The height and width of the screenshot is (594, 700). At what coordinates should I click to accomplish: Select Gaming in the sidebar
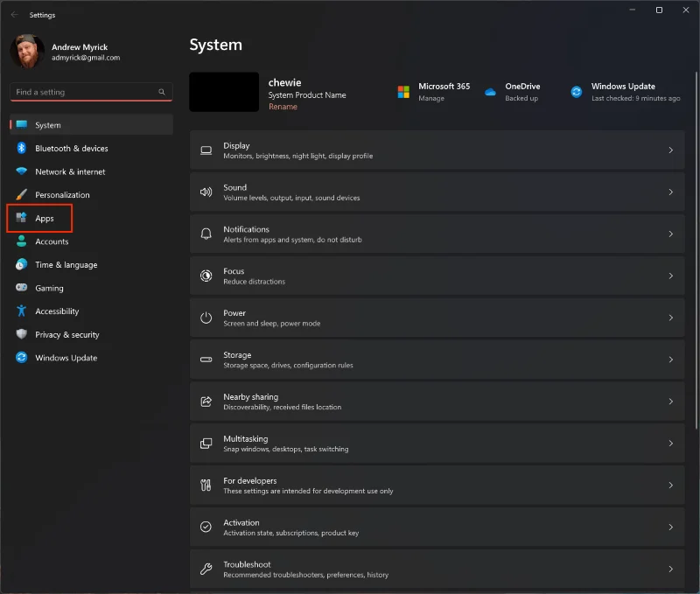pyautogui.click(x=91, y=288)
